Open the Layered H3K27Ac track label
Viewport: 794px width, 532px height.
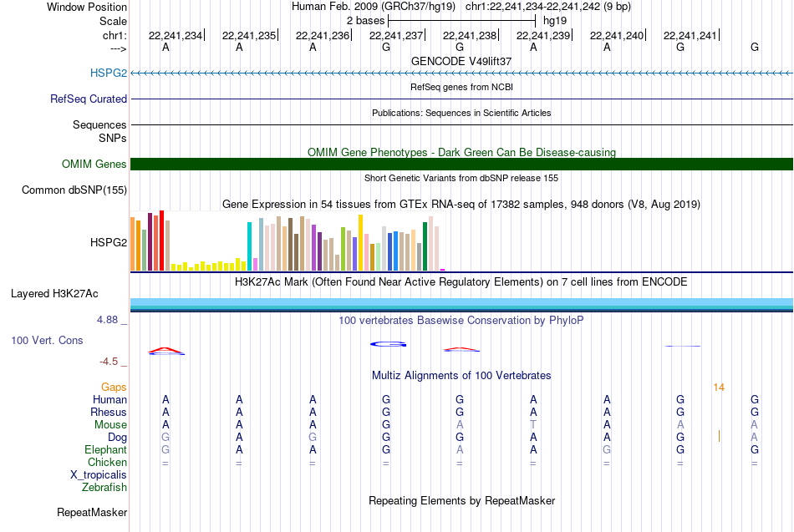click(x=54, y=294)
